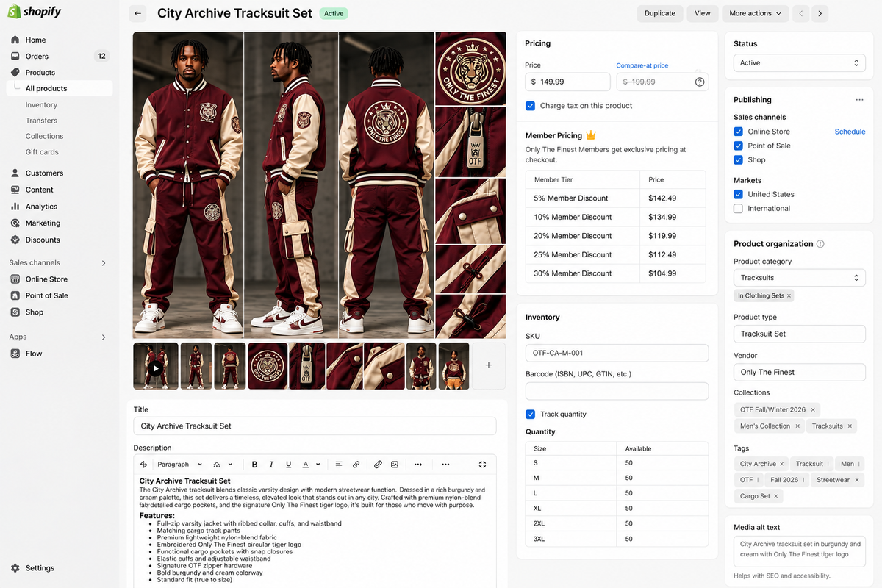Go to next product arrow
This screenshot has height=588, width=882.
click(820, 13)
